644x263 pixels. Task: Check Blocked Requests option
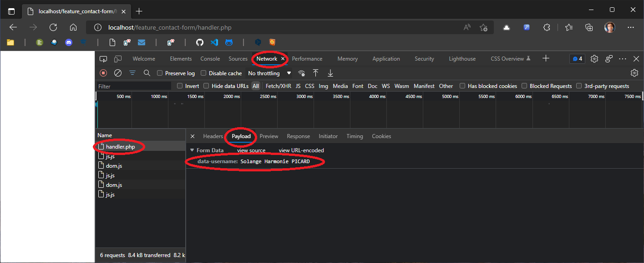(x=524, y=86)
